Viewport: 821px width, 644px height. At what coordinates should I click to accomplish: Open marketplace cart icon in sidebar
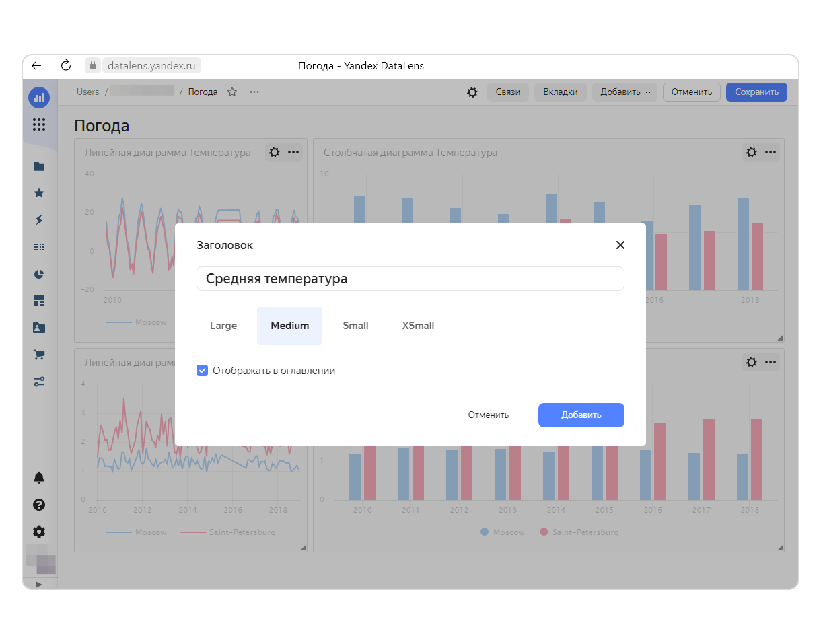coord(39,355)
